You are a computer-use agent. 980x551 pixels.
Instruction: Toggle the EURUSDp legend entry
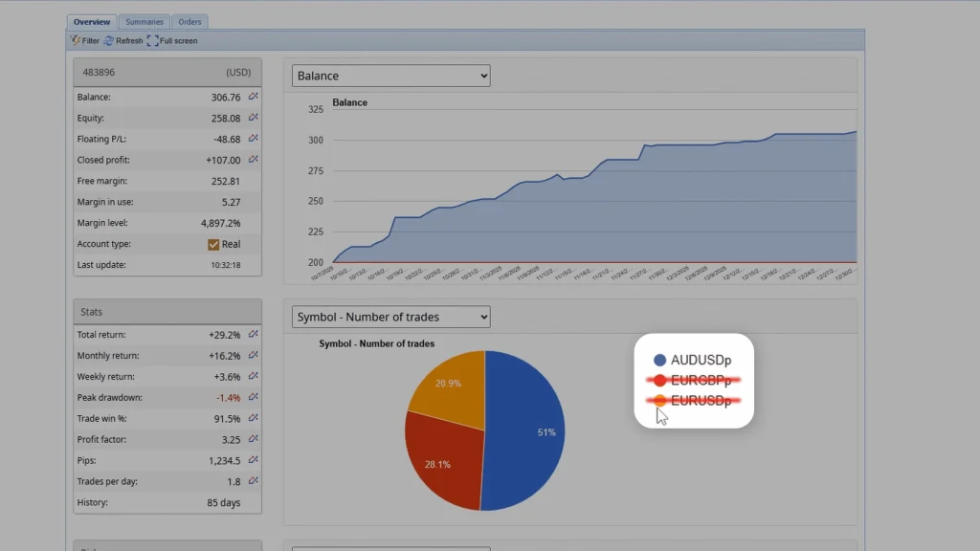701,401
